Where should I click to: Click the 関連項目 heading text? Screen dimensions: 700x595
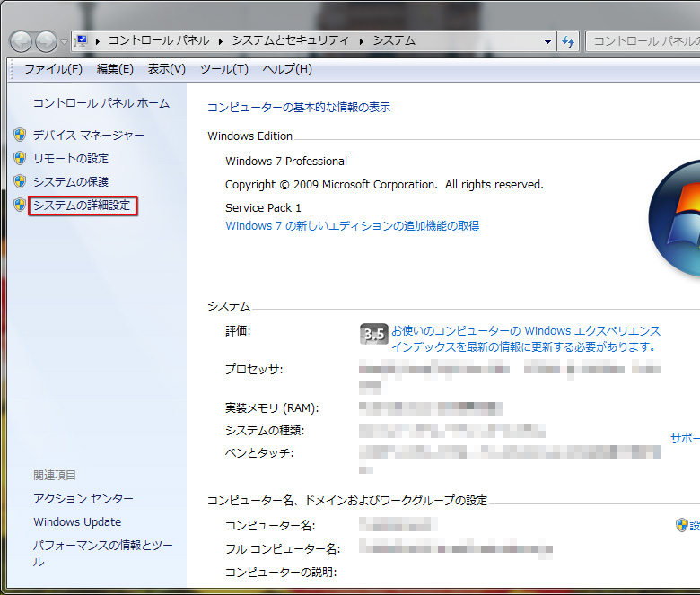(x=55, y=476)
